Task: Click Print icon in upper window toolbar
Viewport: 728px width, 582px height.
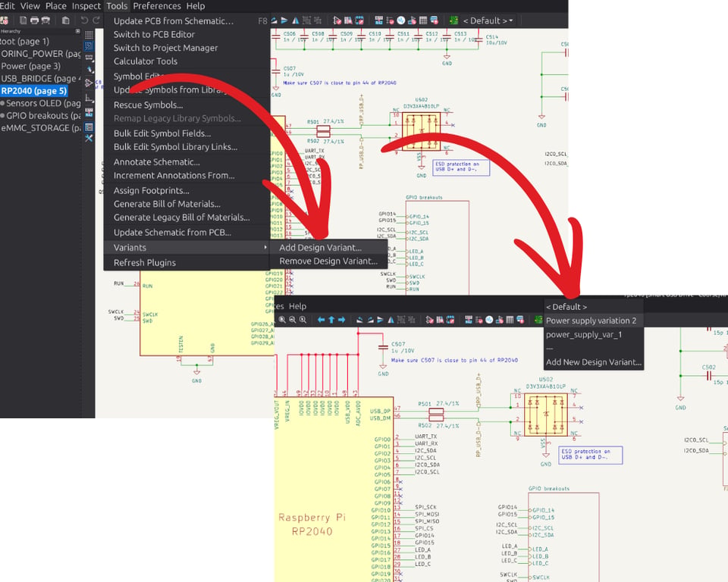Action: tap(34, 20)
